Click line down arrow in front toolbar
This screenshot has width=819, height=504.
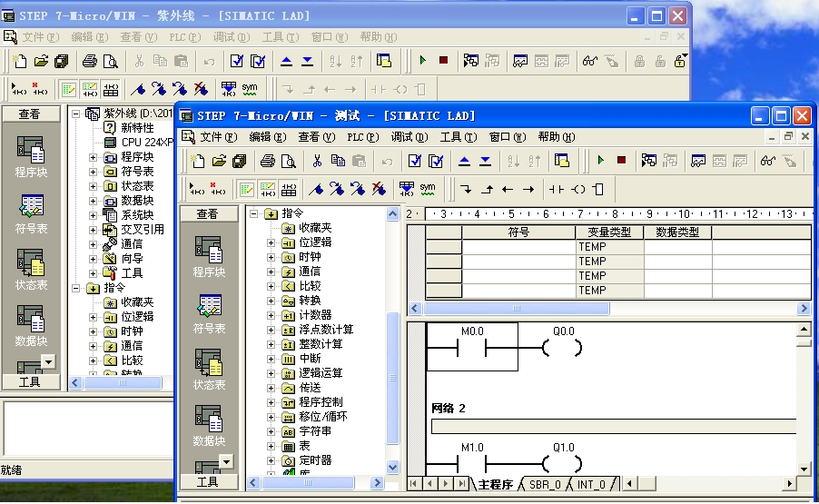pos(466,189)
